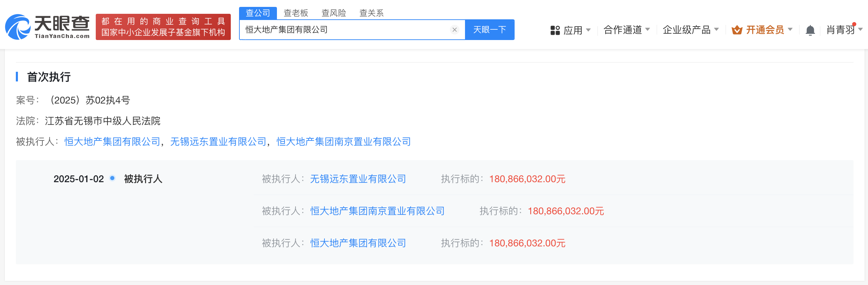This screenshot has height=285, width=868.
Task: Select case number (2025)苏02执4号
Action: click(x=90, y=100)
